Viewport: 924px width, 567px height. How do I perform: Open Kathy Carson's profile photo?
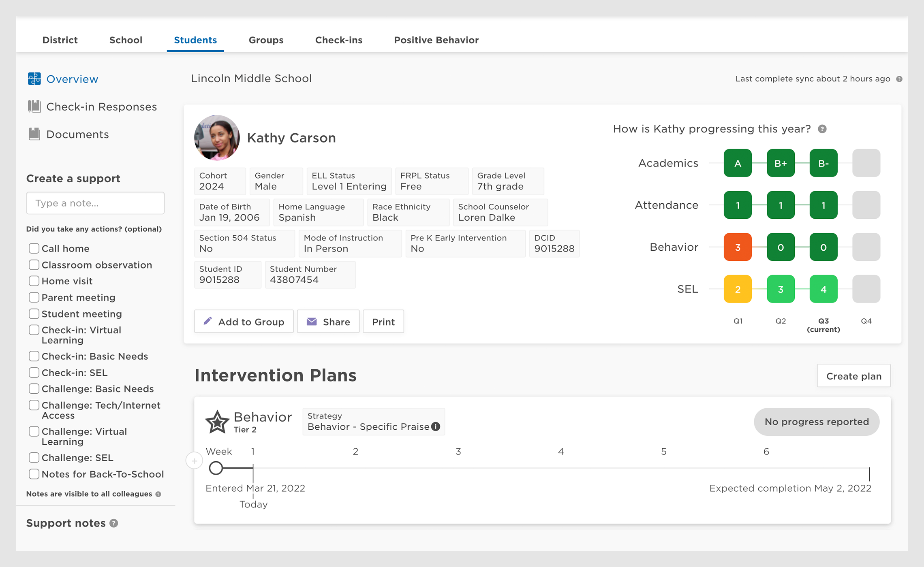point(217,138)
